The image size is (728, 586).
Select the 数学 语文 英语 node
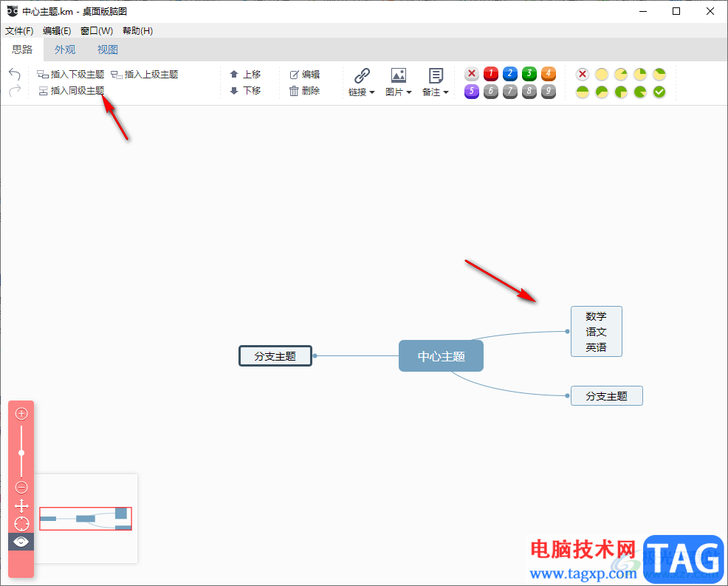click(x=596, y=331)
